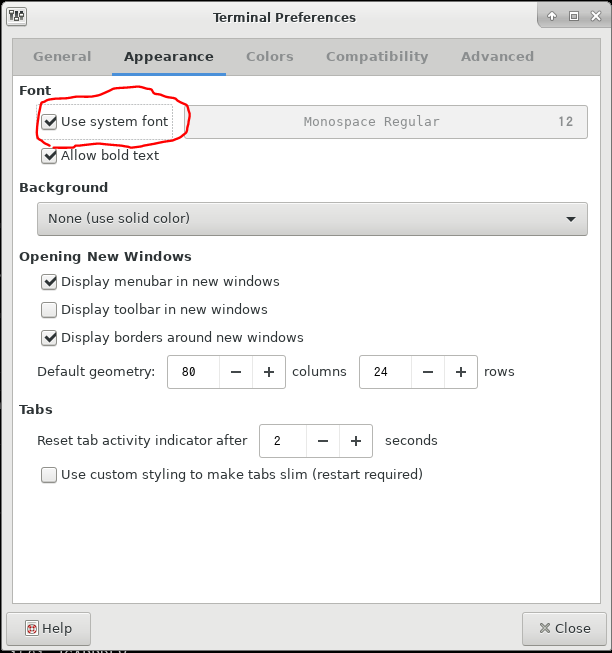
Task: Disable Allow bold text
Action: 49,156
